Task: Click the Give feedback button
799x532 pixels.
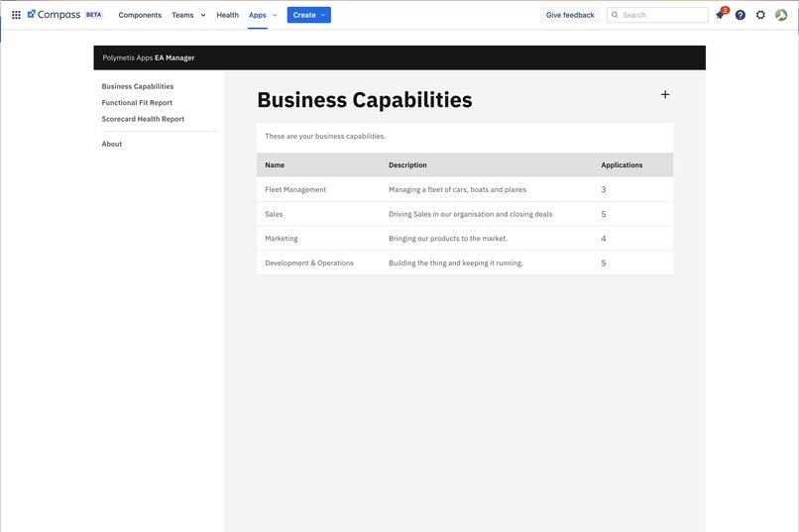Action: pos(570,15)
